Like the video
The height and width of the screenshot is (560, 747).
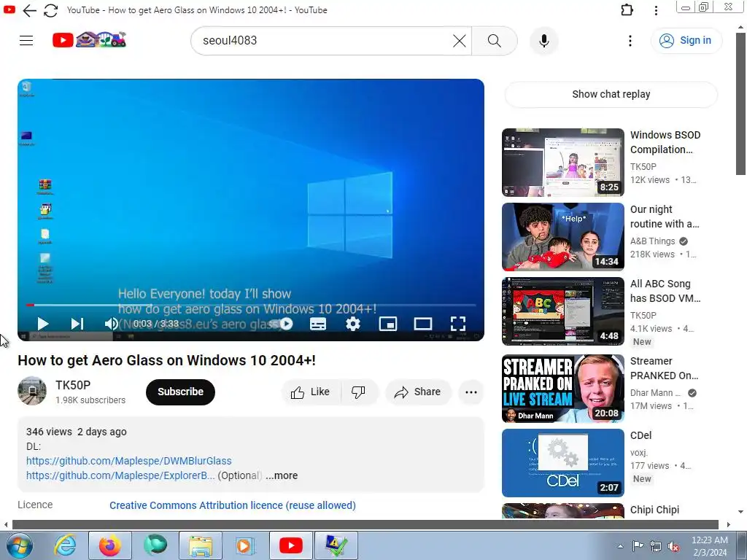311,392
